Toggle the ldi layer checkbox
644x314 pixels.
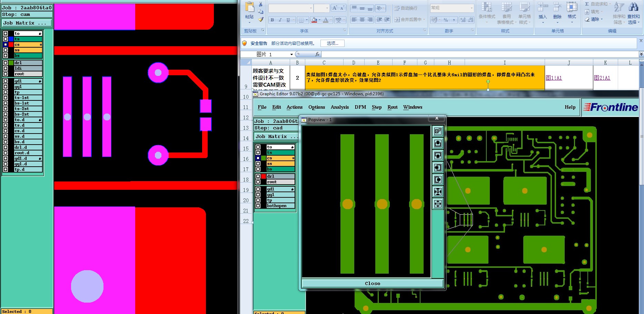click(6, 68)
